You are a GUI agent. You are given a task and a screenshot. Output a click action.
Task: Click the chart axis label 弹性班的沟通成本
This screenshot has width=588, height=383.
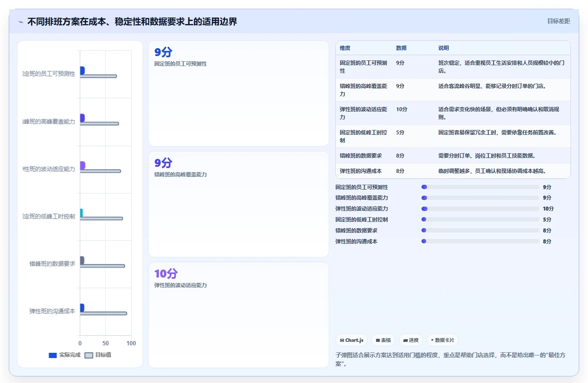pos(52,311)
